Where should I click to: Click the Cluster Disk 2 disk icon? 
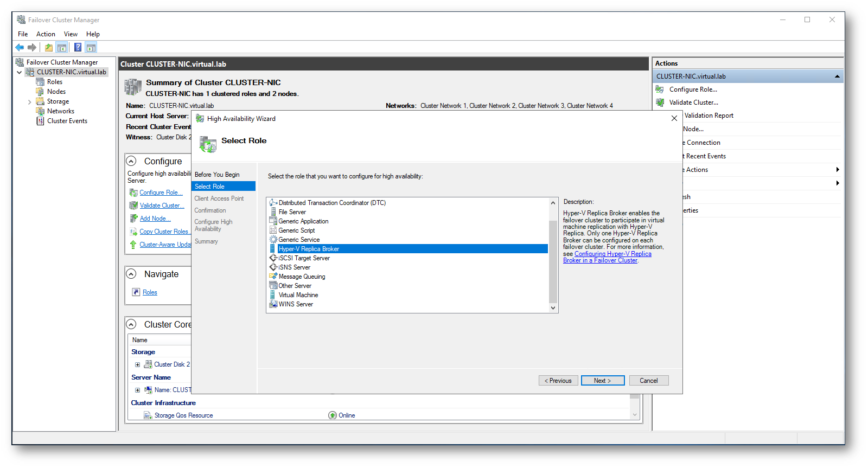coord(148,364)
